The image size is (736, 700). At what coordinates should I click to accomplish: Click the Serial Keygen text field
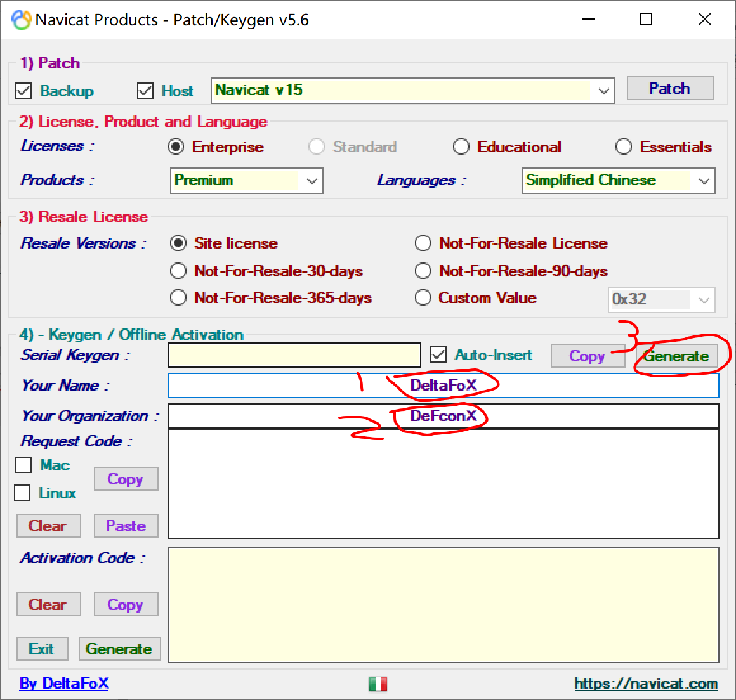click(x=294, y=355)
